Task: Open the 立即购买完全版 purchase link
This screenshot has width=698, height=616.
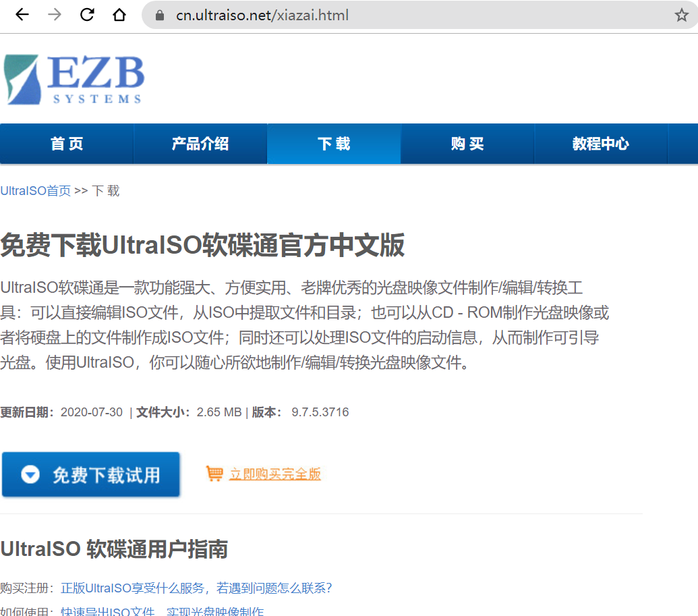Action: pos(275,474)
